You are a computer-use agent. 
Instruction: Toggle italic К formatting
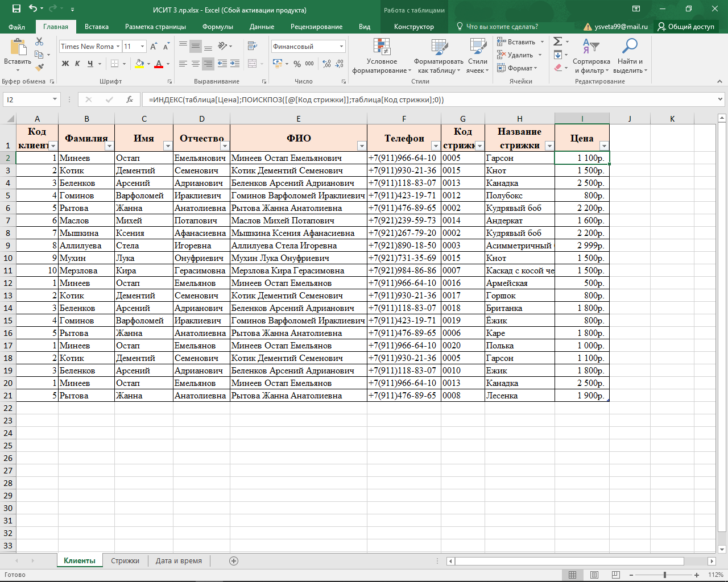coord(77,64)
